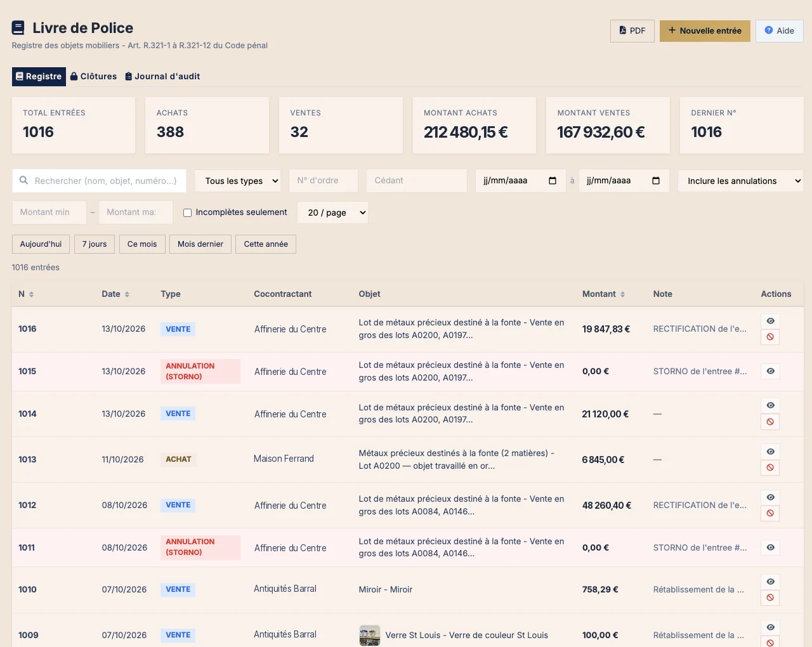Open the eye icon for entry 1011

pos(770,547)
